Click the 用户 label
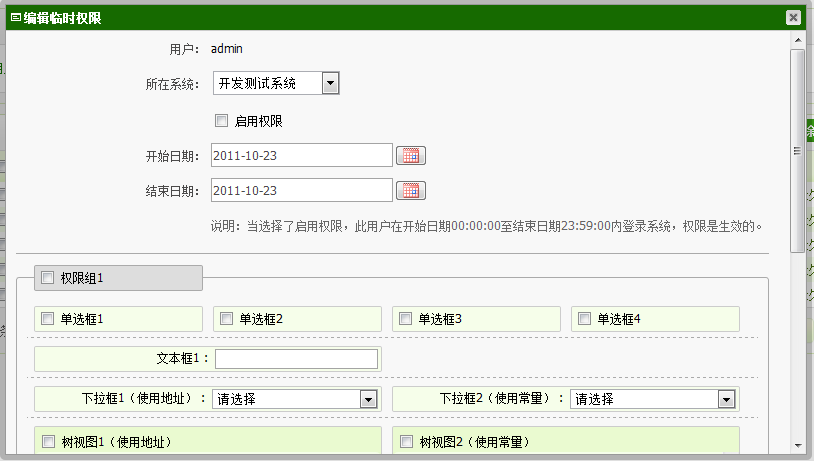This screenshot has height=461, width=814. 184,49
